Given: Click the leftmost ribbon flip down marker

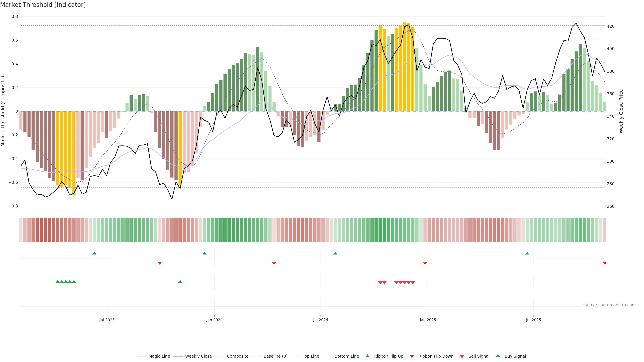Looking at the screenshot, I should click(x=160, y=263).
